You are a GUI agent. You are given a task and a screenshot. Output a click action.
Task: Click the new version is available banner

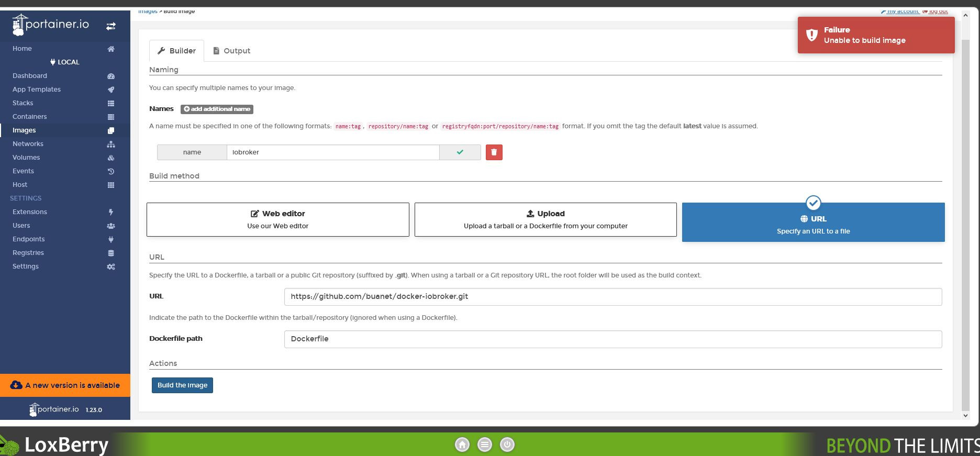pos(65,385)
